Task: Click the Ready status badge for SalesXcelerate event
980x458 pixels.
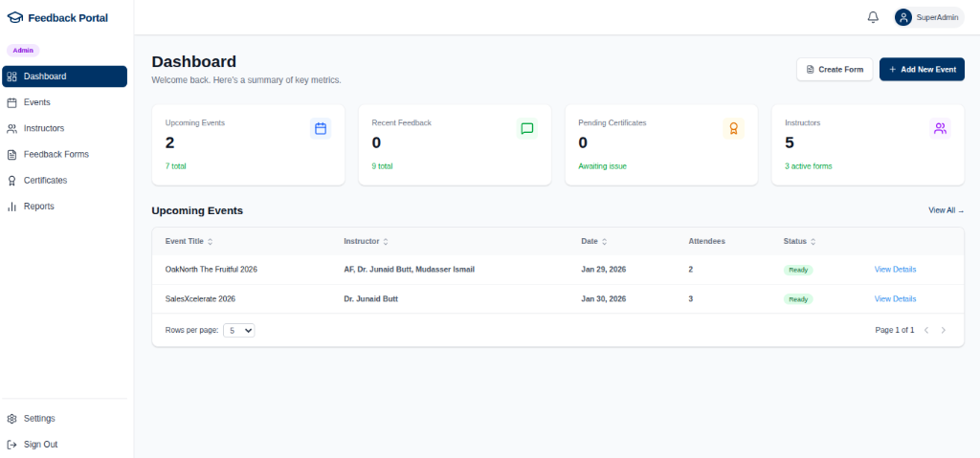Action: tap(798, 299)
